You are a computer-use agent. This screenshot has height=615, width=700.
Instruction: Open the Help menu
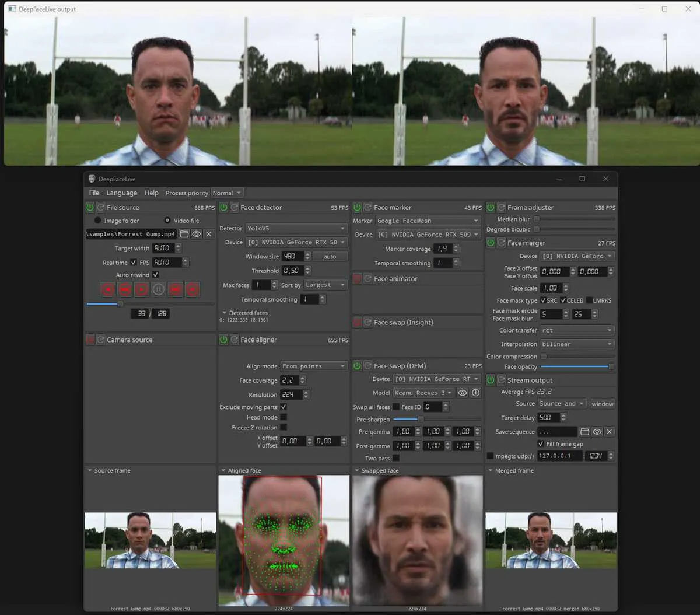tap(151, 193)
